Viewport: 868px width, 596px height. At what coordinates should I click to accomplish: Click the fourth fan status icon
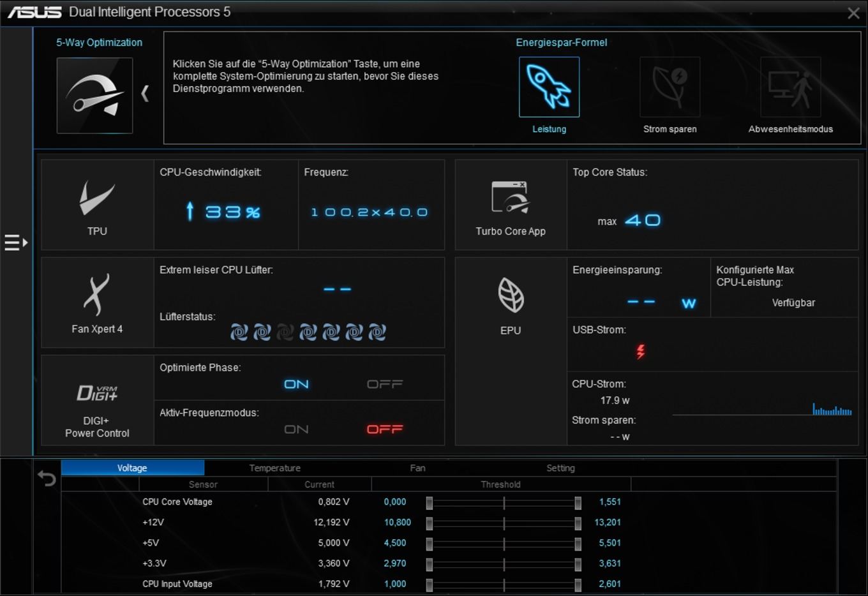tap(308, 332)
